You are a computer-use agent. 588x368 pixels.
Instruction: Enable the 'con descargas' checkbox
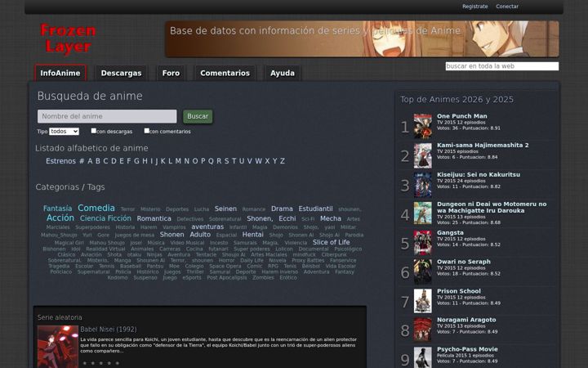click(94, 131)
